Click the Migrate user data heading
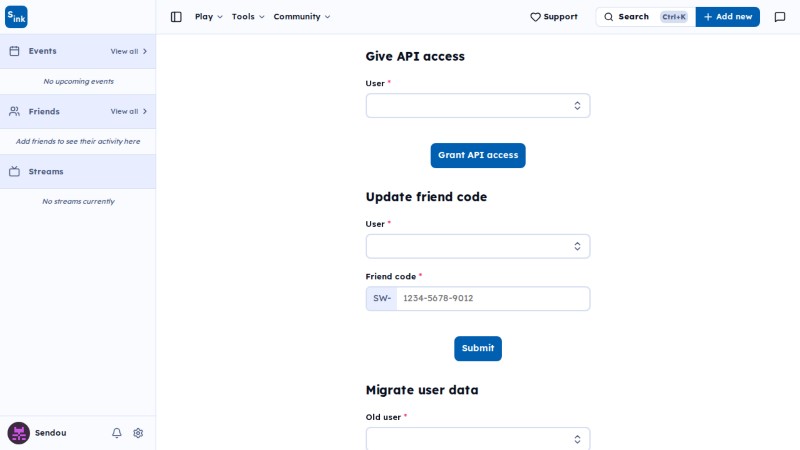Screen dimensions: 800x450 click(422, 390)
